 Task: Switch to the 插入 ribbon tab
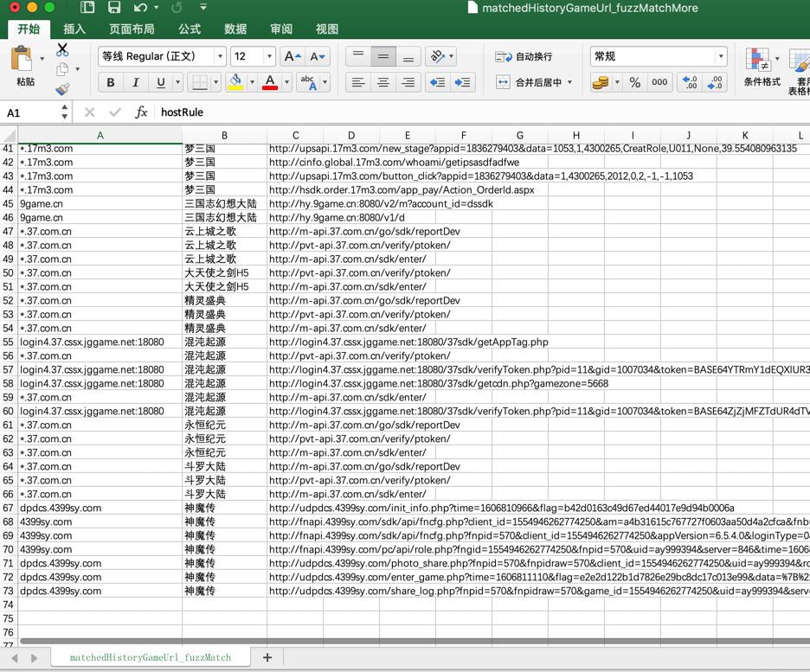click(74, 29)
